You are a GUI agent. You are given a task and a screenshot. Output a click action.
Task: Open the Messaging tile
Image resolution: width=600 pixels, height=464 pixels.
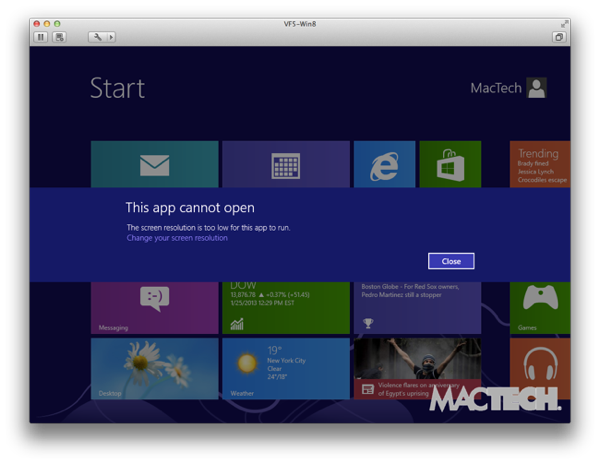[x=154, y=307]
